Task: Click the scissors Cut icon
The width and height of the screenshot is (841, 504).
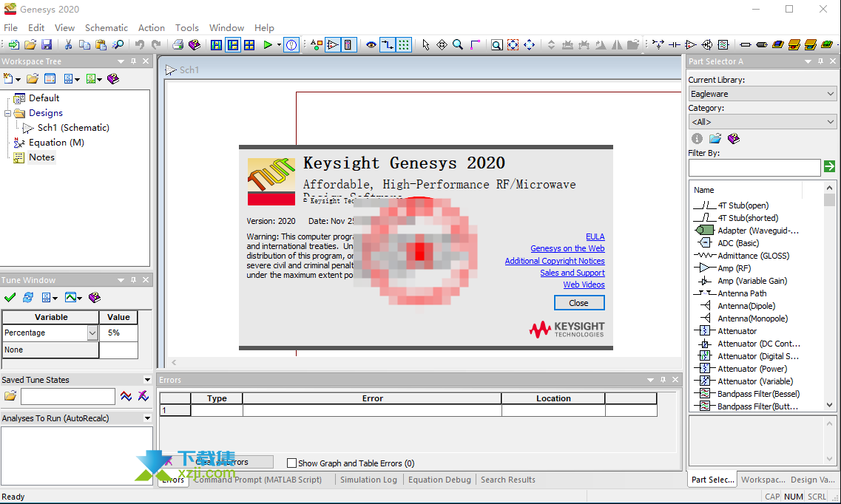Action: (68, 45)
